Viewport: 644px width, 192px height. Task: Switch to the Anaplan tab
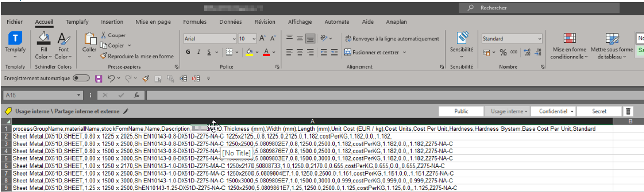(397, 22)
